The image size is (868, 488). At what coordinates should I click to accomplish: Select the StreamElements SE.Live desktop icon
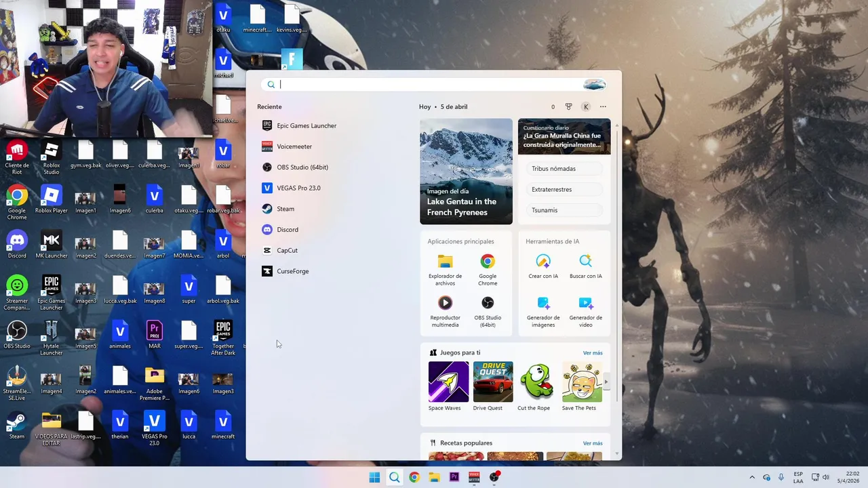pyautogui.click(x=17, y=384)
